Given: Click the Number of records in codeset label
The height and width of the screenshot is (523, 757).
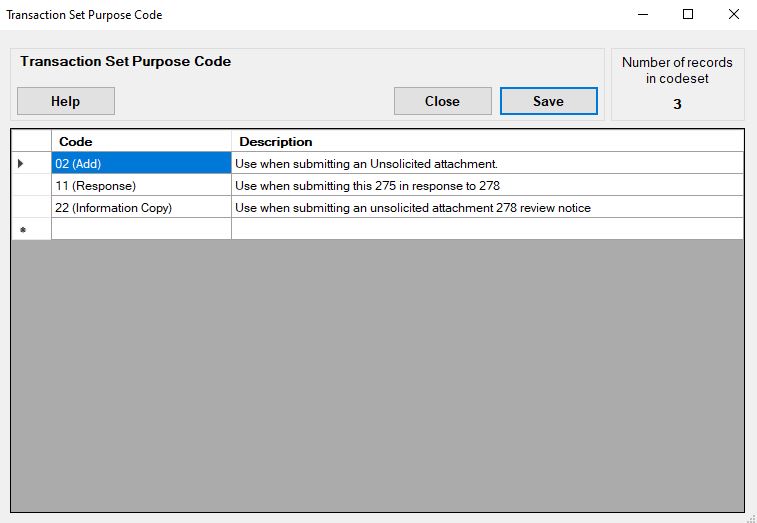Looking at the screenshot, I should click(x=677, y=70).
